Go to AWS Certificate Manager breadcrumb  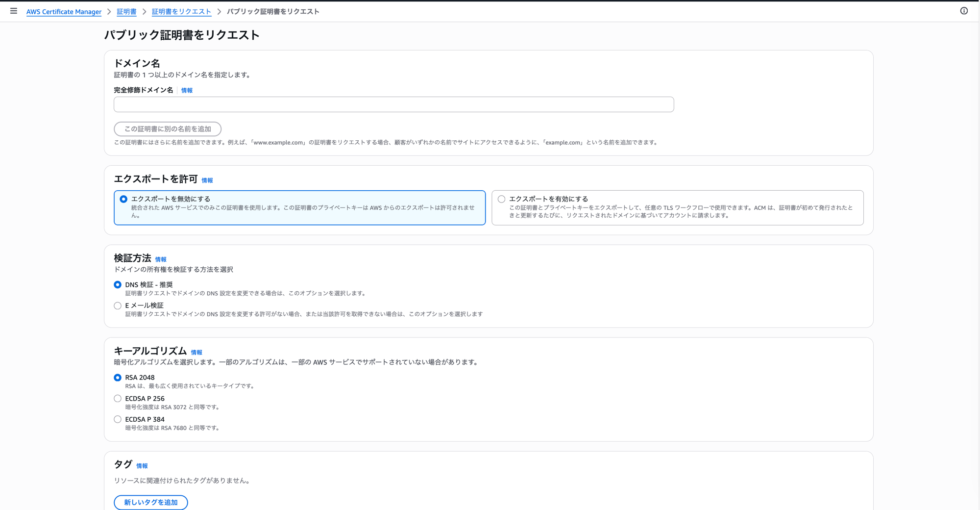[x=64, y=12]
